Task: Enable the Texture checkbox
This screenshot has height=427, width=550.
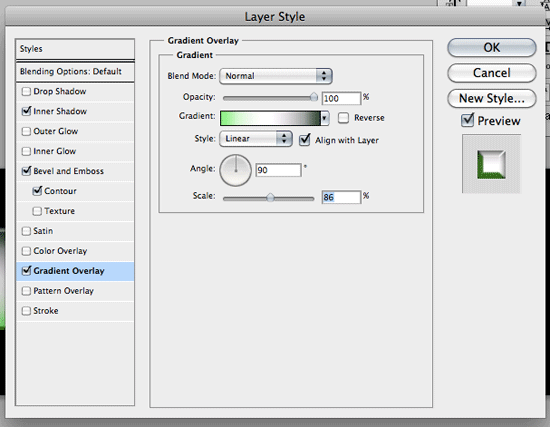Action: click(37, 211)
